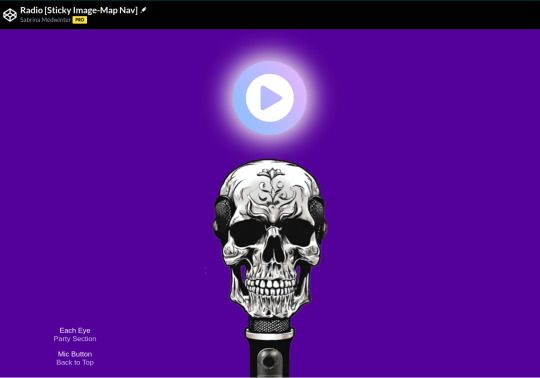Click the yellow PRO badge

tap(80, 20)
